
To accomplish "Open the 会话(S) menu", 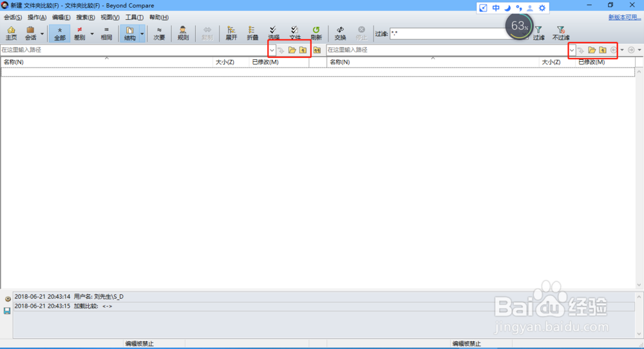I will [x=13, y=17].
